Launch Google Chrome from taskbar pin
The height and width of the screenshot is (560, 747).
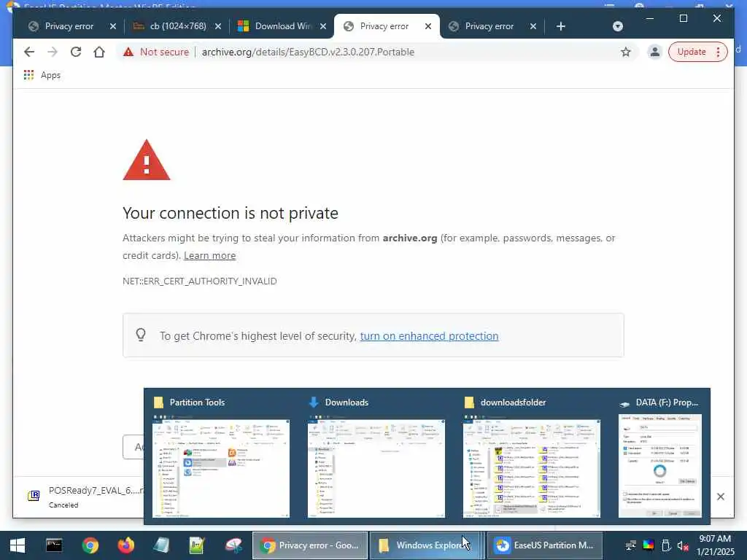(90, 545)
